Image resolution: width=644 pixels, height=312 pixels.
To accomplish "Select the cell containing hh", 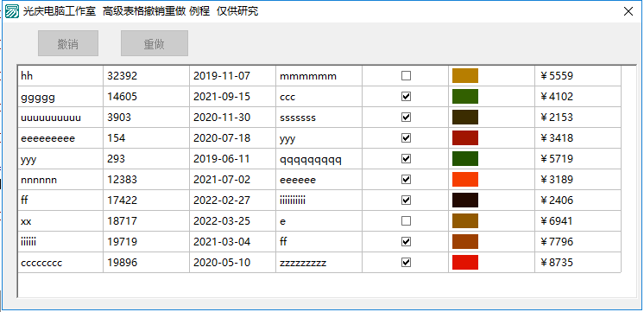I will (x=60, y=76).
